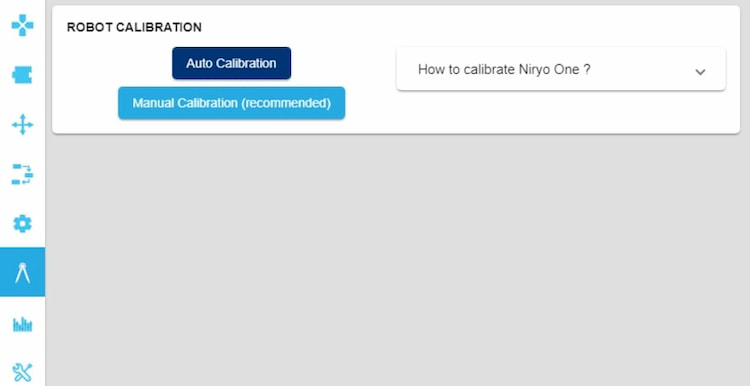Select the four-arrow move icon in sidebar

22,125
